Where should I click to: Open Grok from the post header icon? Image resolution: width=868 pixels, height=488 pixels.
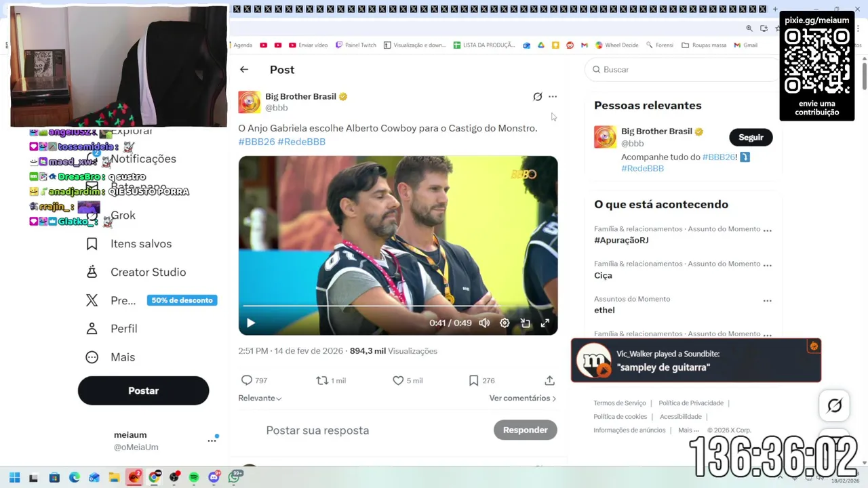coord(538,97)
